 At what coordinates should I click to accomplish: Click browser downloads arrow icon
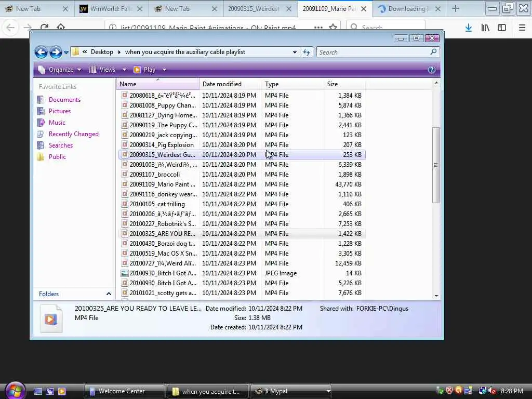(469, 28)
